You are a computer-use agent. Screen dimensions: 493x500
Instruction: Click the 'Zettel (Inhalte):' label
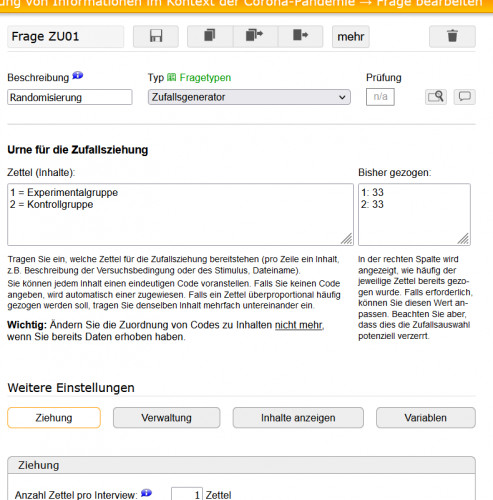(x=41, y=172)
